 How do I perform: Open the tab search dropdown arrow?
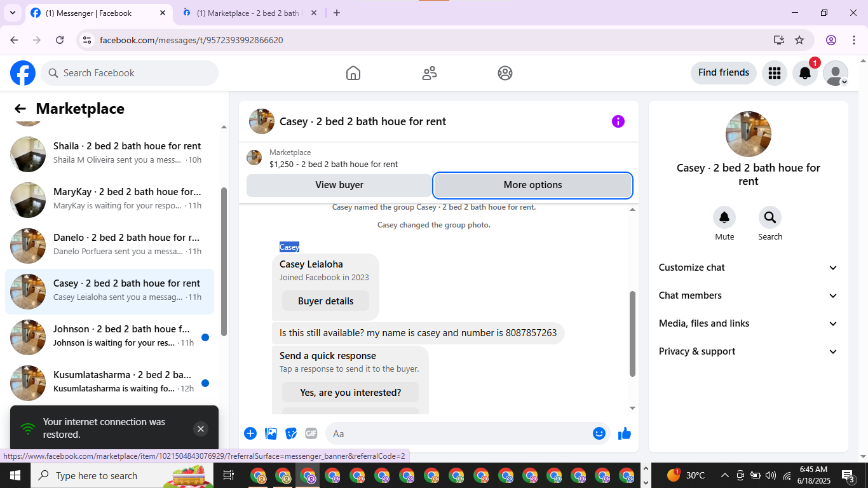pos(12,13)
